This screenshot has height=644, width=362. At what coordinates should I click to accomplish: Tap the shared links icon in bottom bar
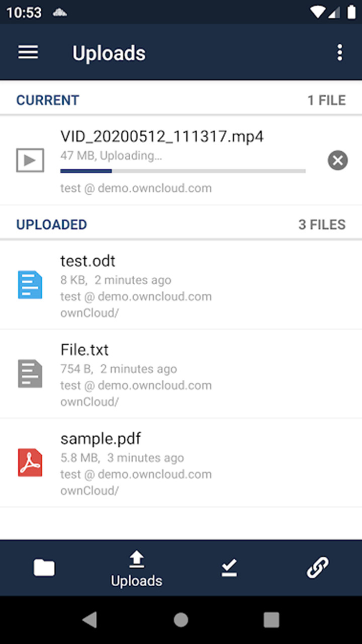(318, 568)
